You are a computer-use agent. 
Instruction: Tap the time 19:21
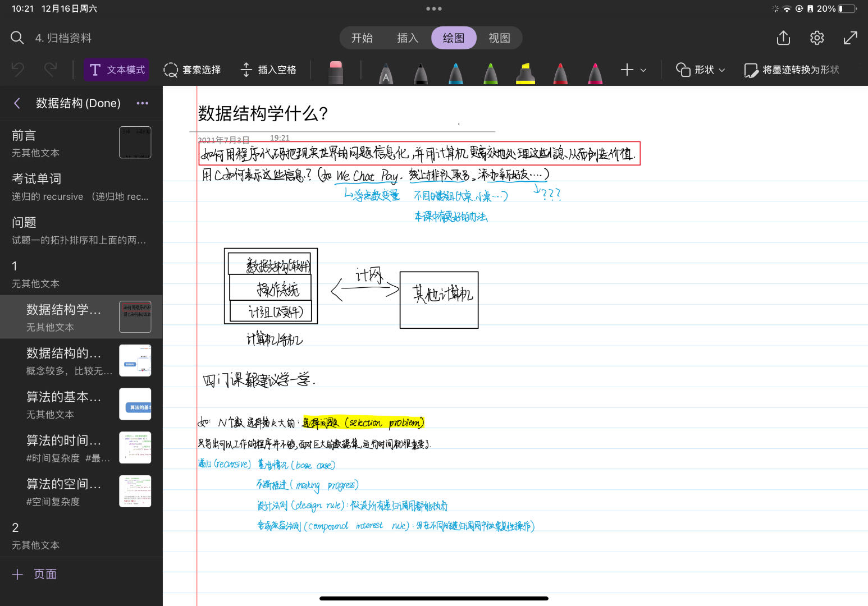coord(280,138)
